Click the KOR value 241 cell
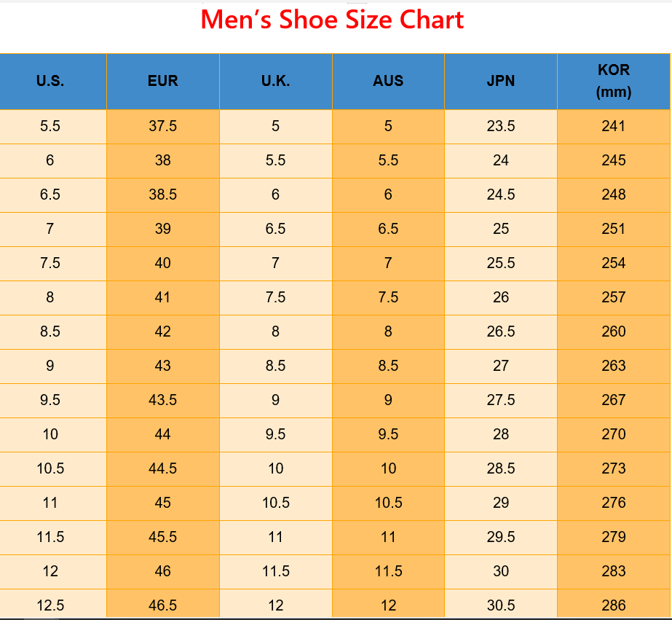This screenshot has width=672, height=620. (x=614, y=126)
